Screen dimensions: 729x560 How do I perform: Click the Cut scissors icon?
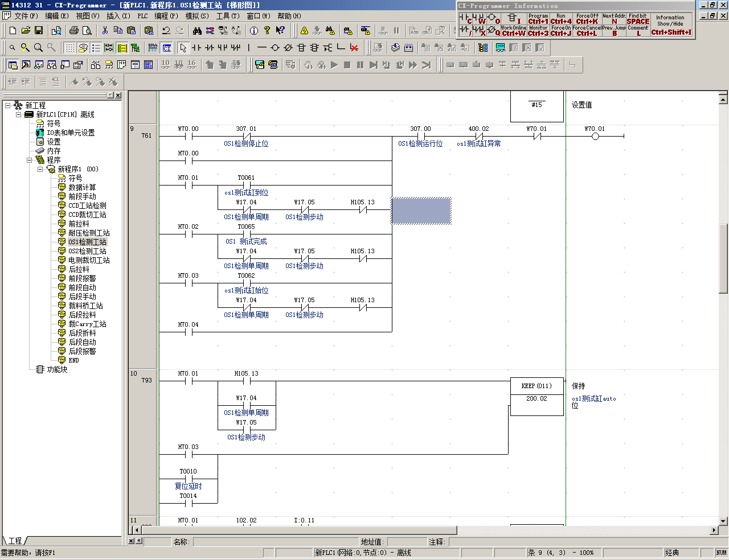105,30
